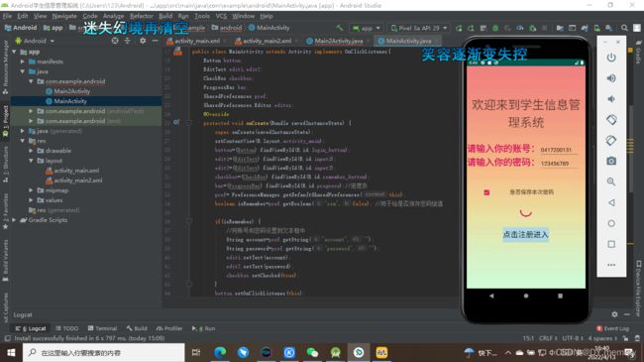Click the scroll-from-source target icon in Project panel
644x362 pixels.
[115, 41]
